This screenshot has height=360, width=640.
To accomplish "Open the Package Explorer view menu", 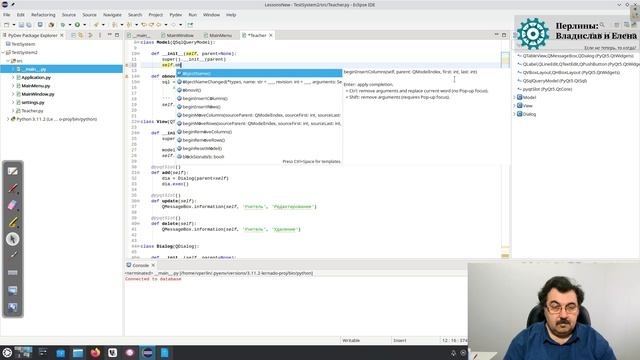I will coord(100,36).
